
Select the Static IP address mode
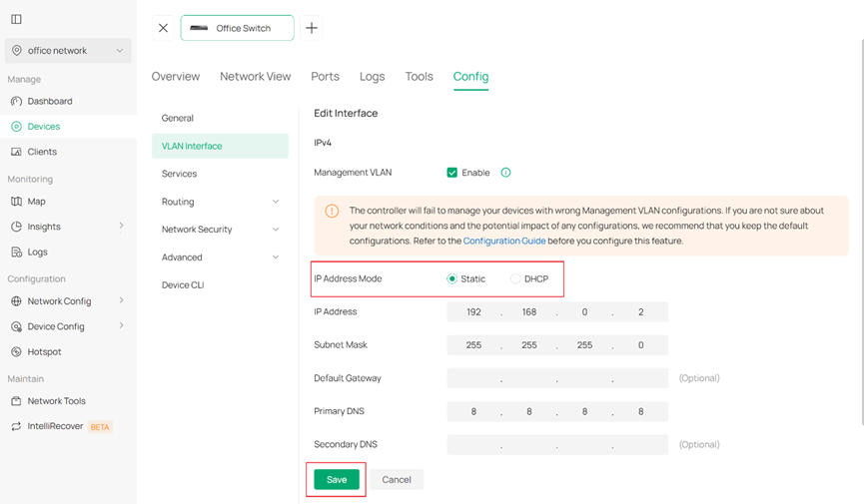click(451, 278)
